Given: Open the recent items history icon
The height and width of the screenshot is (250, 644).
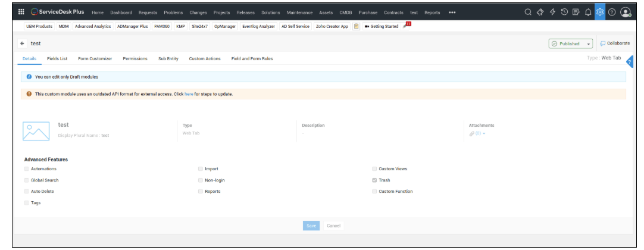Looking at the screenshot, I should tap(564, 12).
